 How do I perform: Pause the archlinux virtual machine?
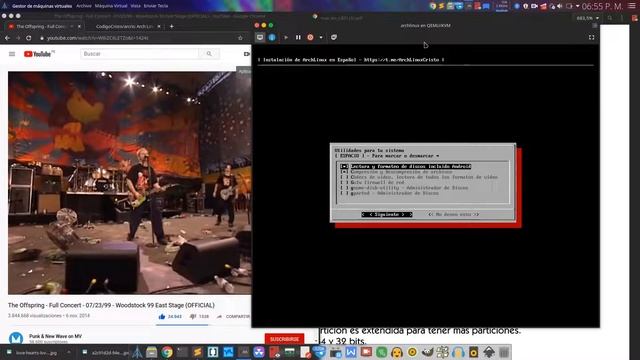point(298,37)
